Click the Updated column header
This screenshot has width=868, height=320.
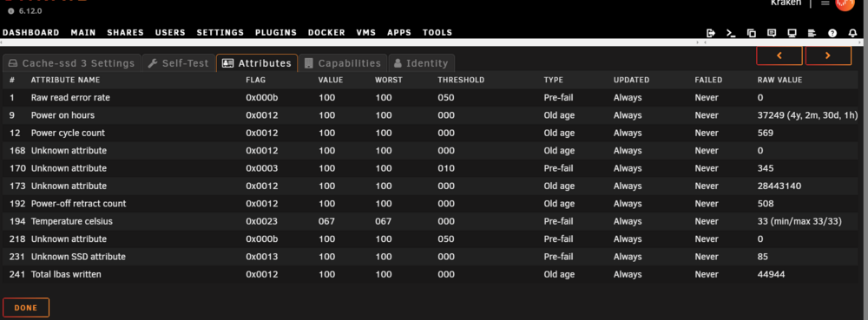pyautogui.click(x=631, y=80)
